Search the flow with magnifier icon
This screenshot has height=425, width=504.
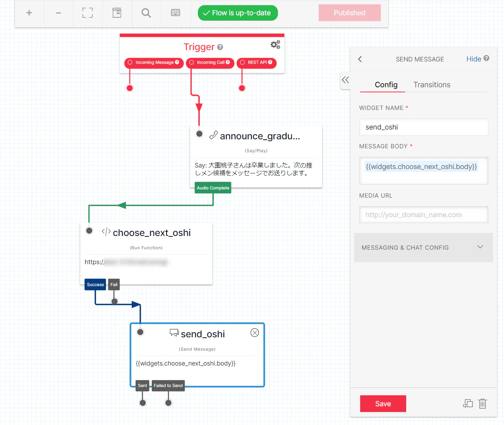[x=146, y=13]
